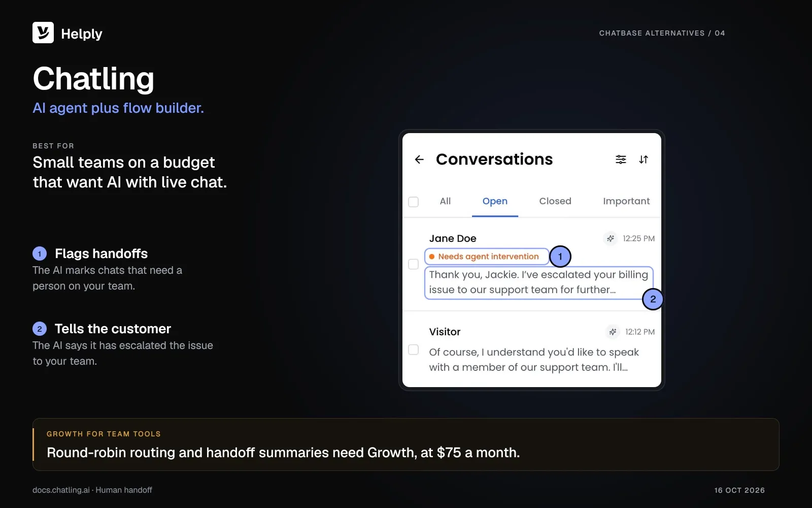Click the 16 OCT 2026 date
The image size is (812, 508).
[x=739, y=490]
